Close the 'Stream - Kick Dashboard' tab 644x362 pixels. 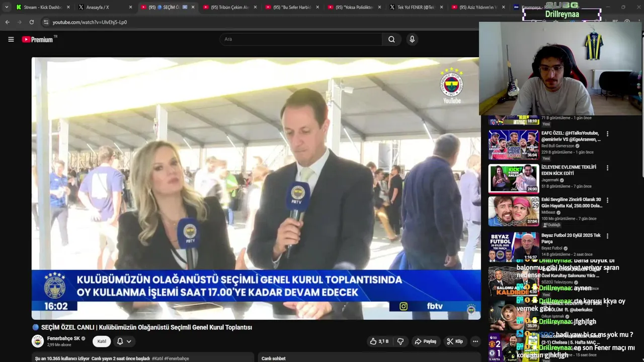pos(68,7)
